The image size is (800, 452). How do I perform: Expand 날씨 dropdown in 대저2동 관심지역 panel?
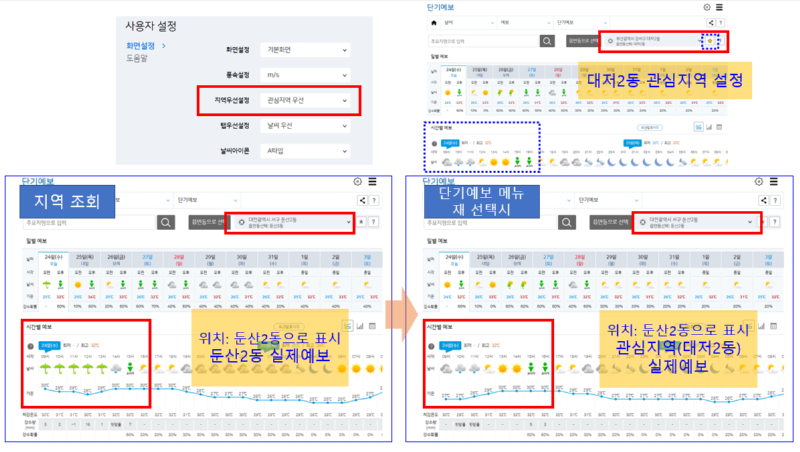468,22
